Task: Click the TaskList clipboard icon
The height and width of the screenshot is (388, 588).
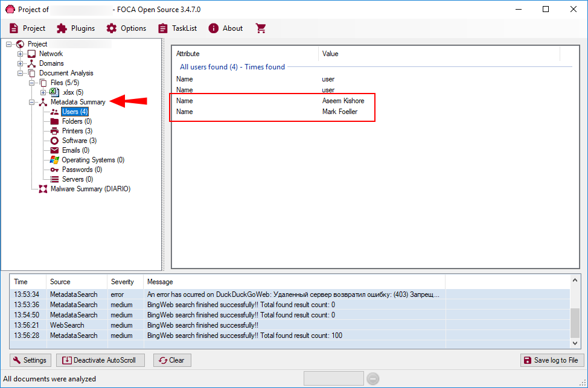Action: (x=163, y=28)
